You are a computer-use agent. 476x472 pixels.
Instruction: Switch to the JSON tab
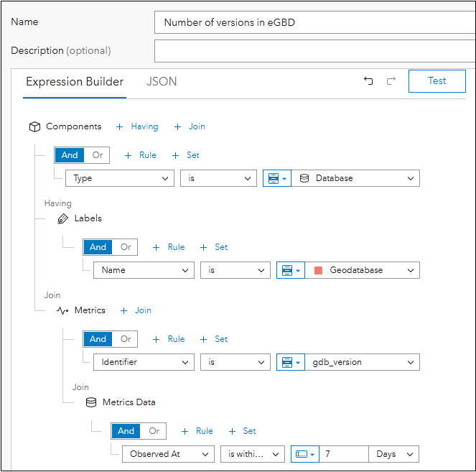(162, 82)
